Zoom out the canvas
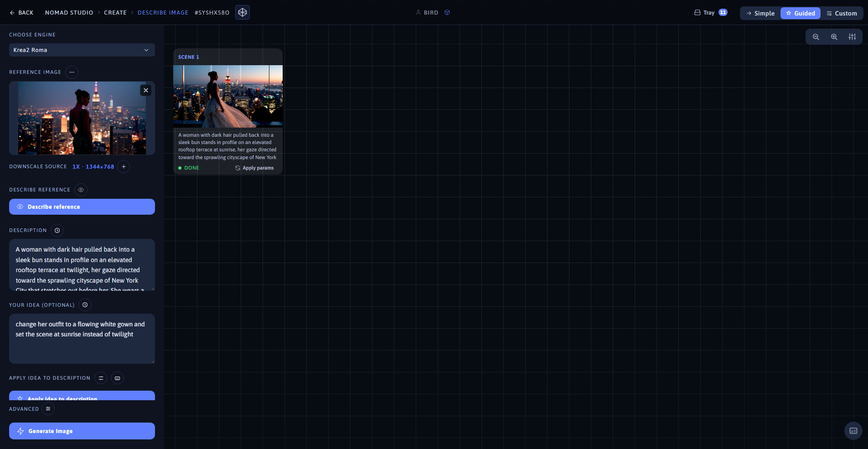Image resolution: width=868 pixels, height=449 pixels. [x=816, y=37]
